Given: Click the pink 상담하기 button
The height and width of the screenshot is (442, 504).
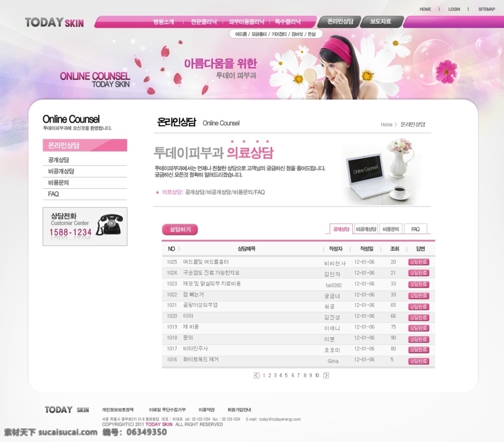Looking at the screenshot, I should click(x=180, y=229).
